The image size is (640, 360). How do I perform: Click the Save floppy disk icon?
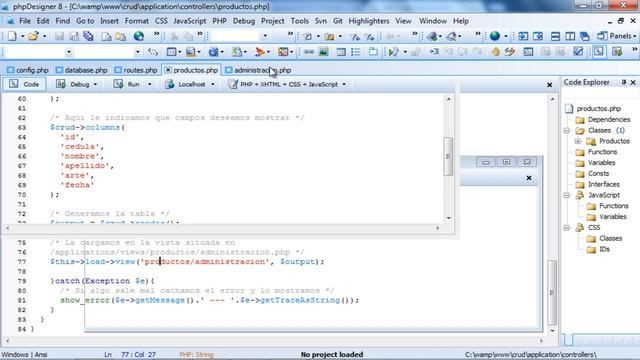(x=60, y=36)
